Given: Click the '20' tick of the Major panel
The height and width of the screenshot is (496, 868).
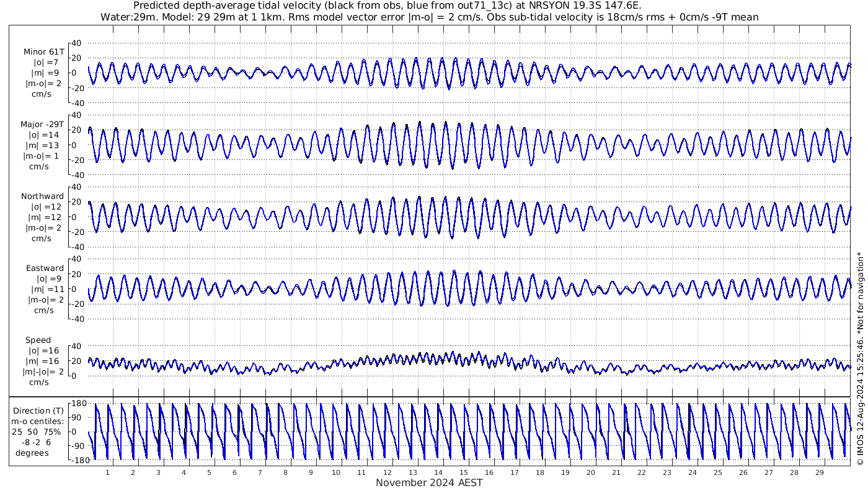Looking at the screenshot, I should tap(77, 130).
